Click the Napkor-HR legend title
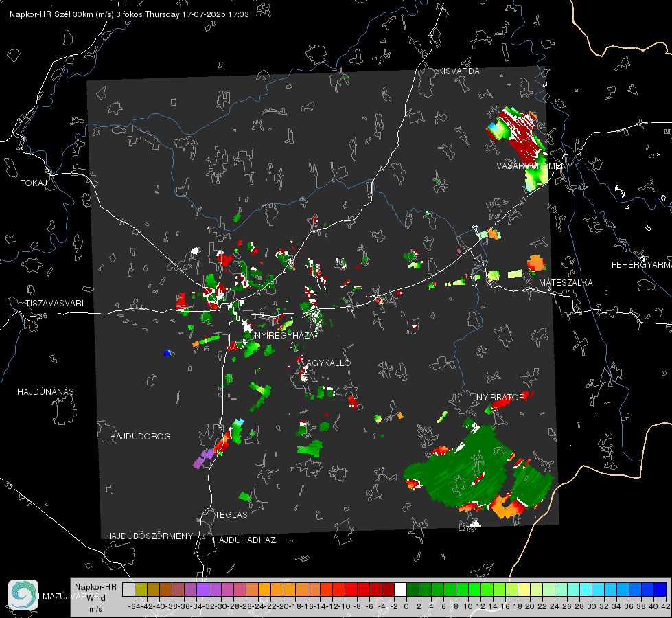672x618 pixels. point(95,587)
